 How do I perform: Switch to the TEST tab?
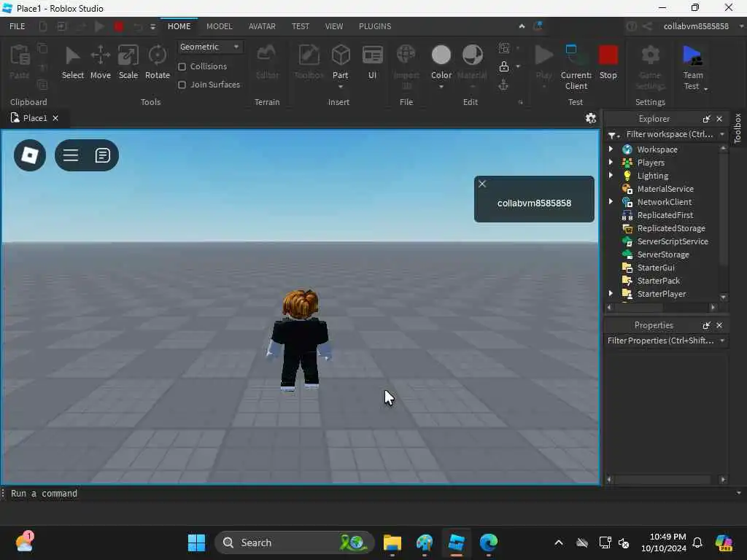pos(300,26)
